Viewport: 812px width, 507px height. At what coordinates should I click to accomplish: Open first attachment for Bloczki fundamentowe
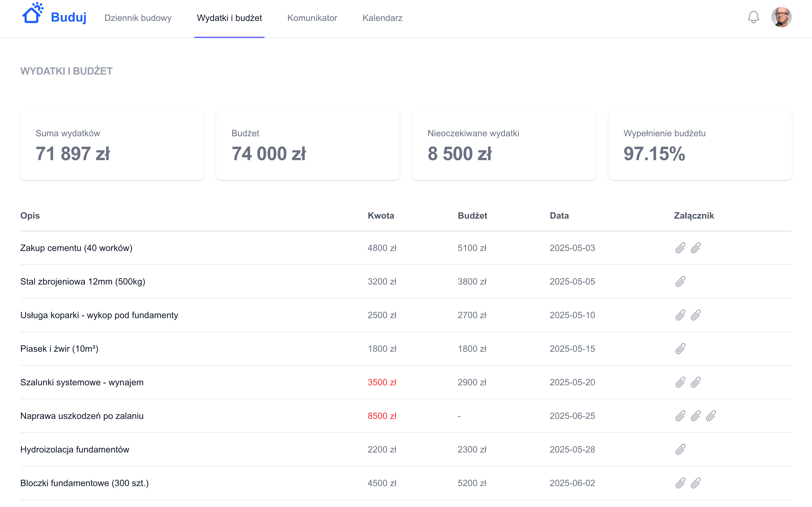pos(680,483)
